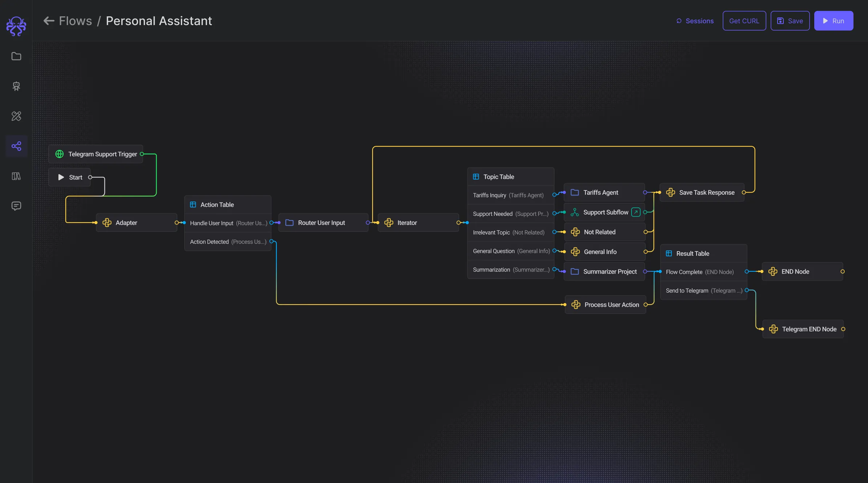Click the play icon on Start node
This screenshot has height=483, width=868.
tap(61, 177)
